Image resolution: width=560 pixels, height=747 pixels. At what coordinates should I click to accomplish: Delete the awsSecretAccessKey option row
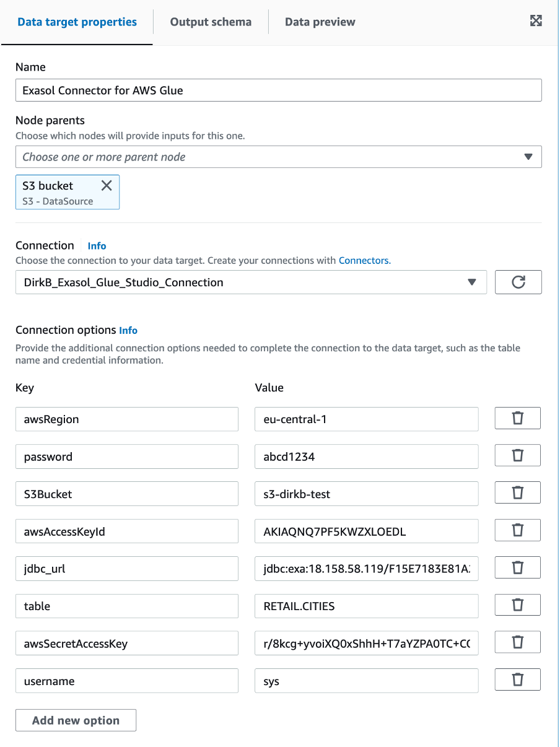(518, 643)
